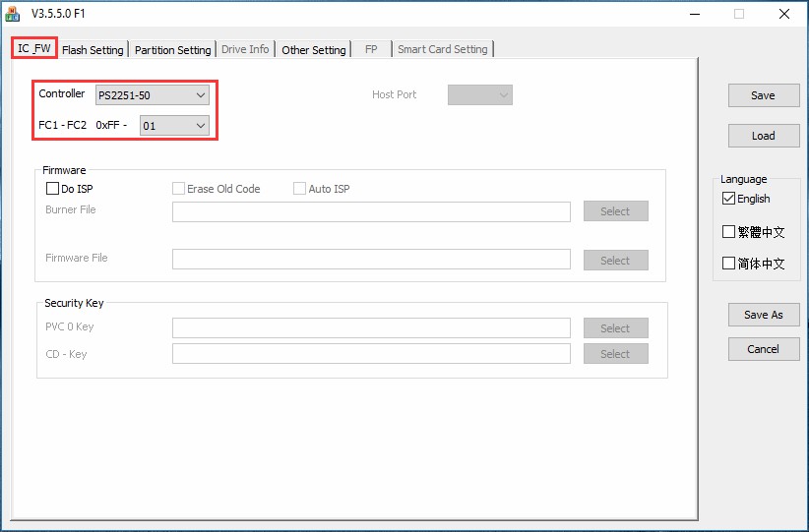
Task: Click the Host Port label
Action: tap(395, 94)
